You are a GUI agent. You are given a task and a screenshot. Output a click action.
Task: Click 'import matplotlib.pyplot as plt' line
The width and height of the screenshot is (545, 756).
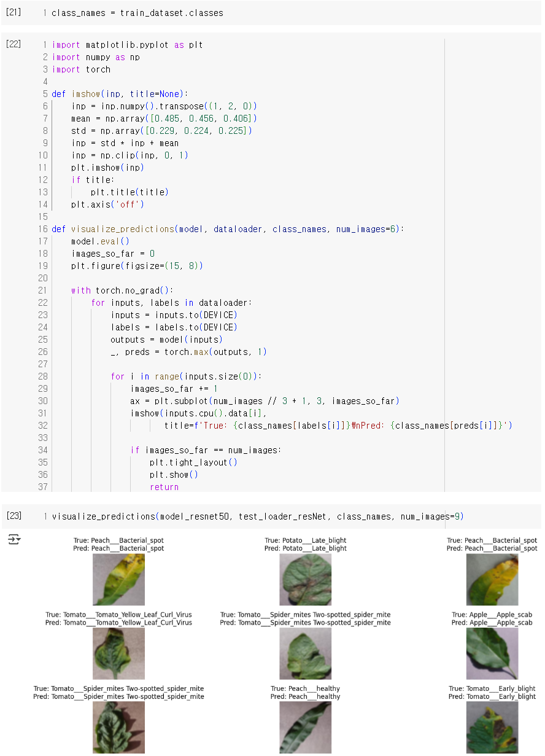pyautogui.click(x=128, y=45)
